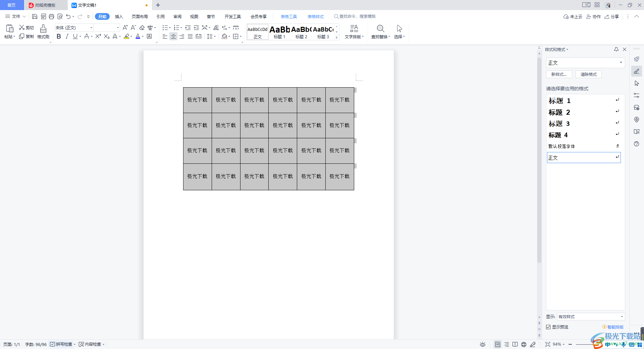Fit page to full screen icon
The height and width of the screenshot is (349, 644).
[x=547, y=344]
